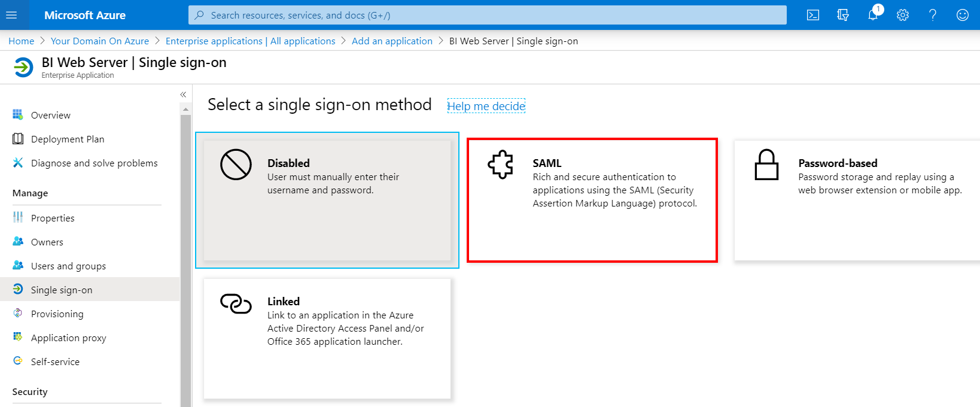The height and width of the screenshot is (407, 980).
Task: Open portal settings with the gear icon
Action: pos(903,15)
